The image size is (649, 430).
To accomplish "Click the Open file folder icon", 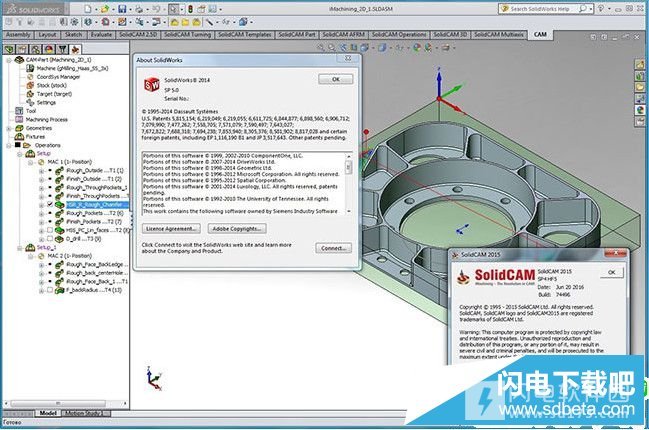I will tap(104, 8).
